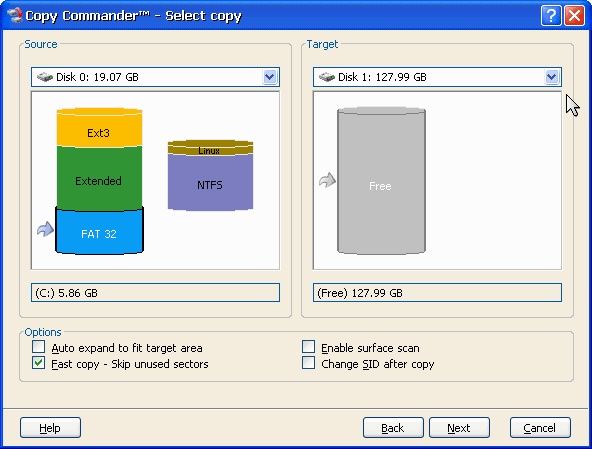Screen dimensions: 592x449
Task: Click the Copy Commander title bar icon
Action: [x=14, y=15]
